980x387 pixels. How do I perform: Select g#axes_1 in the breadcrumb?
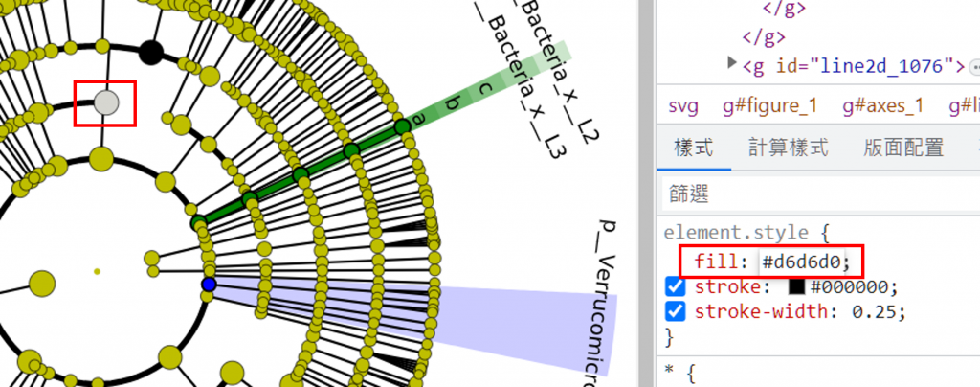[x=883, y=106]
